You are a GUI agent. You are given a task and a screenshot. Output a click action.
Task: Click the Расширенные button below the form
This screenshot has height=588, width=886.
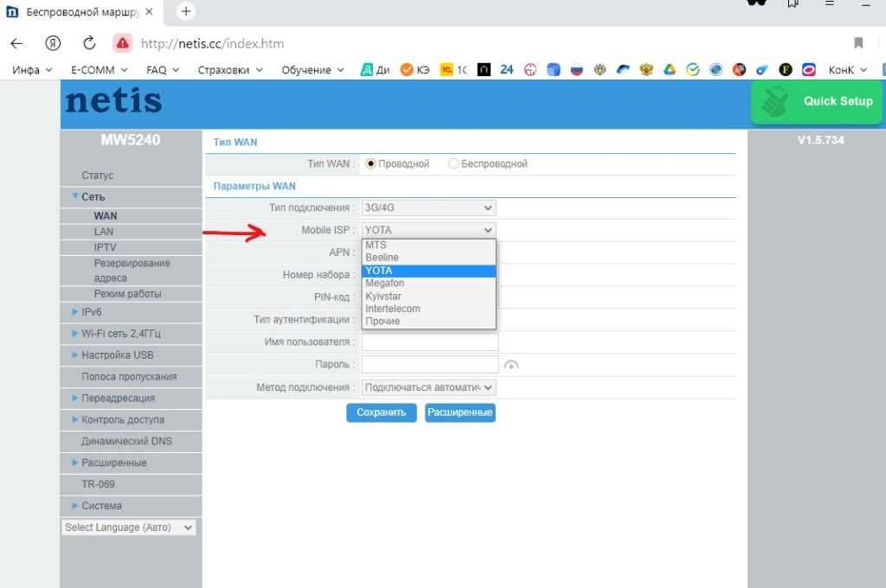pos(459,412)
